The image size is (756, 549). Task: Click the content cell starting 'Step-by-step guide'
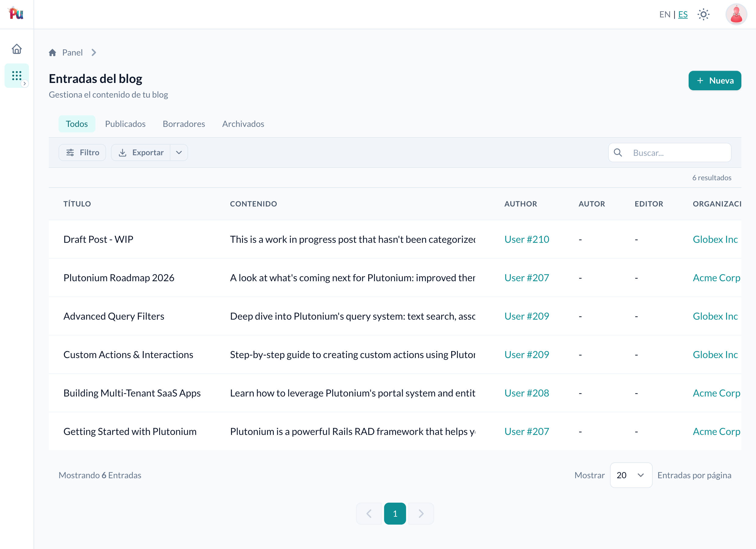tap(353, 354)
